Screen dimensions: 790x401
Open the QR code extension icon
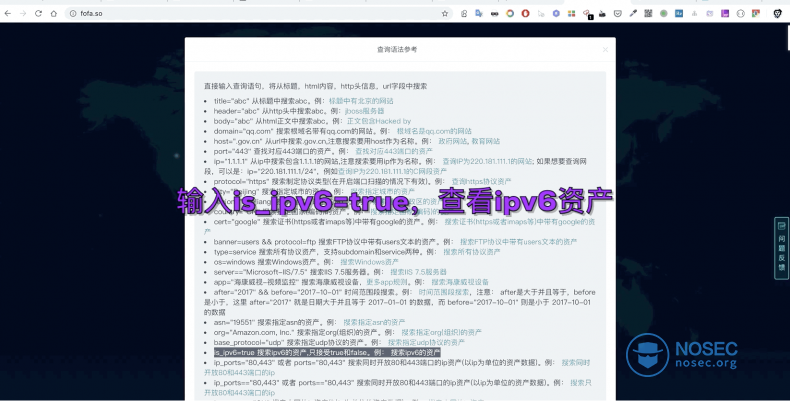[x=647, y=14]
